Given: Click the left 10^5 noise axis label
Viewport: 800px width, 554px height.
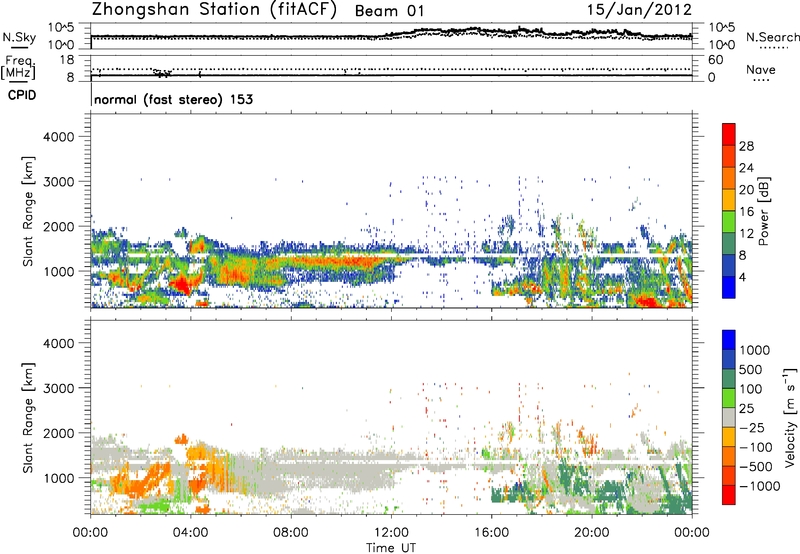Looking at the screenshot, I should (62, 27).
